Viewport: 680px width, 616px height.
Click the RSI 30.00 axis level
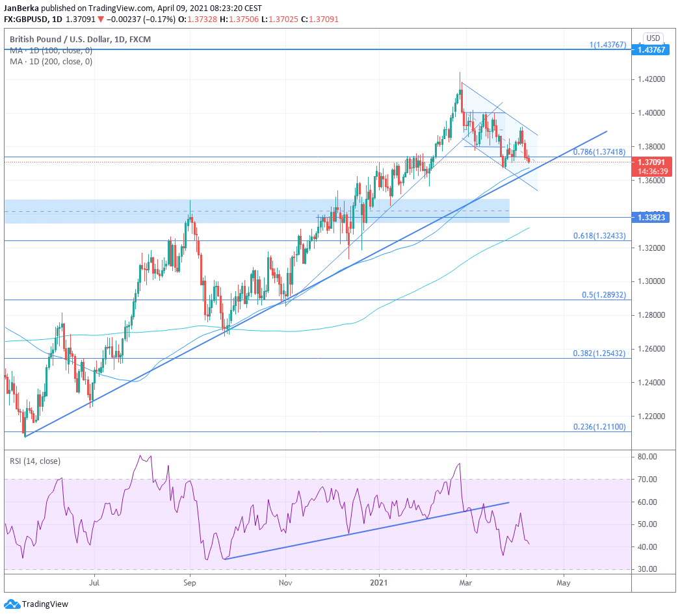coord(647,569)
